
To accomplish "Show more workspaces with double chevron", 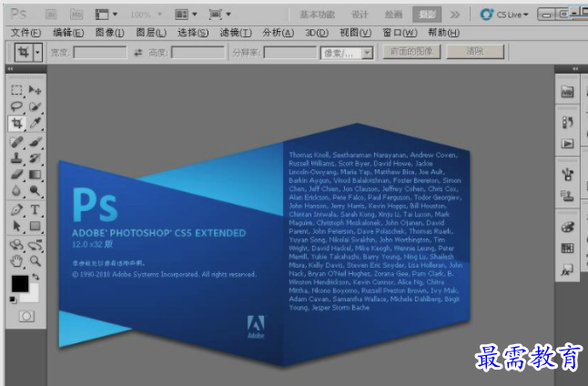I will [x=455, y=15].
